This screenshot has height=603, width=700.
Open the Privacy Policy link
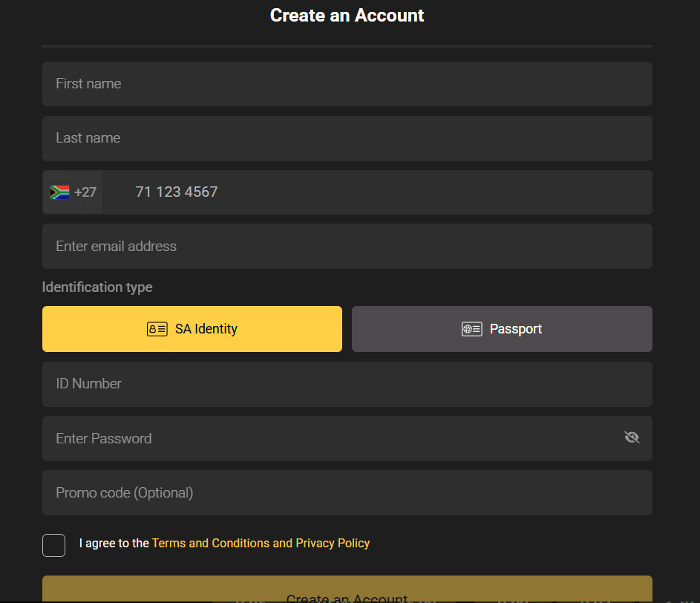point(333,544)
